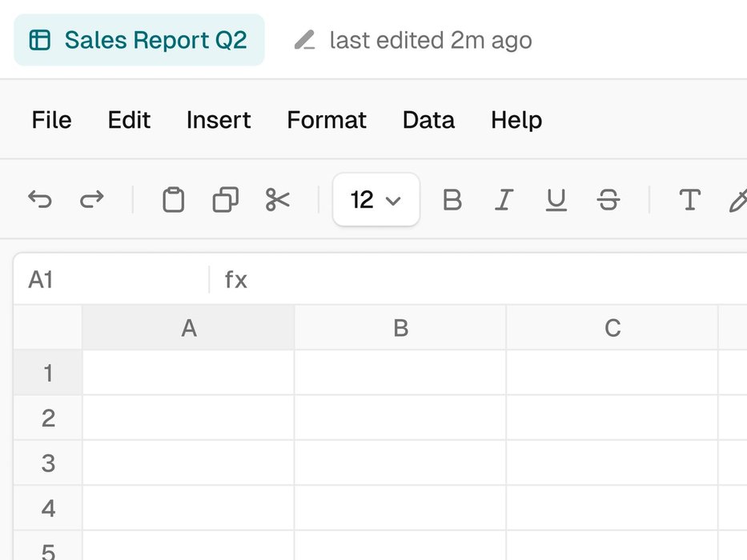Image resolution: width=747 pixels, height=560 pixels.
Task: Toggle Italic formatting
Action: pos(503,199)
